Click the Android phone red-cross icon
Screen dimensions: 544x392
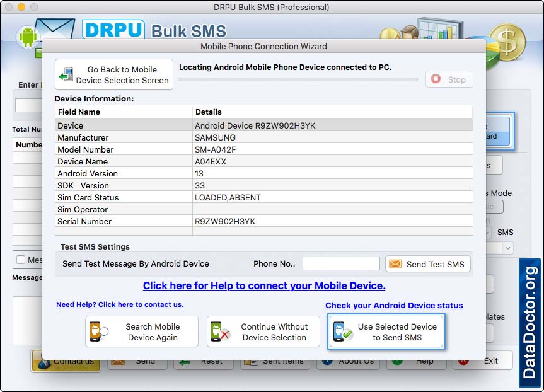click(220, 331)
